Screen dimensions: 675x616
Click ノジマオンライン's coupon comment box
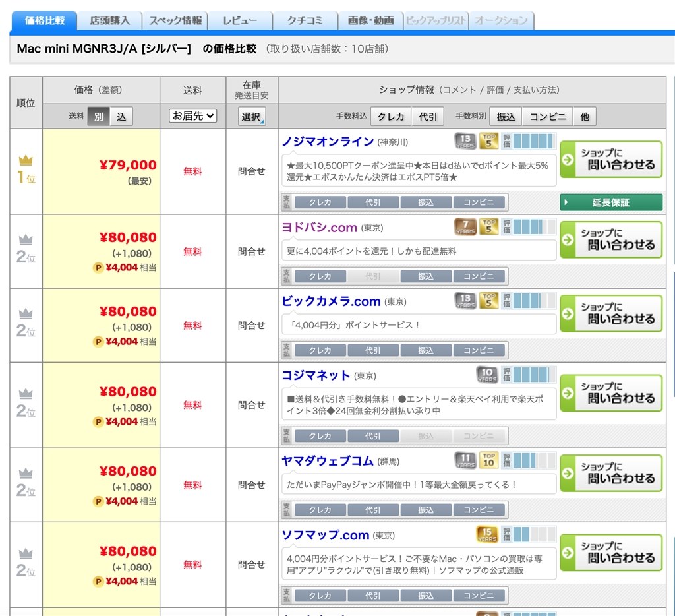point(419,171)
